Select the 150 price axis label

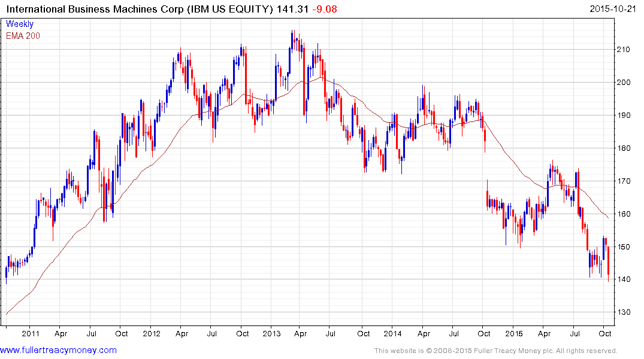[x=623, y=247]
